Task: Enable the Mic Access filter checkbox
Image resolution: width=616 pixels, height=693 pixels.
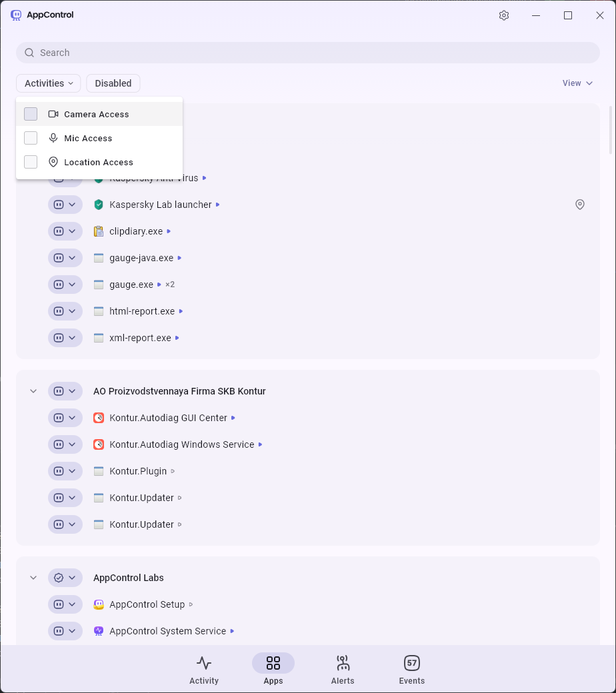Action: point(31,138)
